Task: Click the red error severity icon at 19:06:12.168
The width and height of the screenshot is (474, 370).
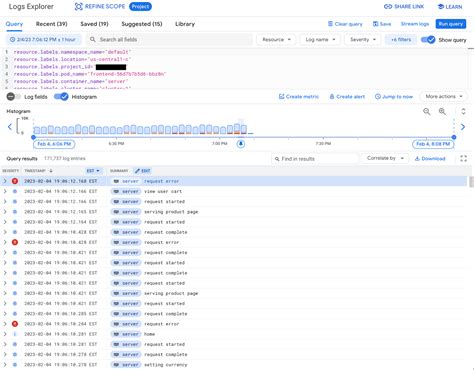Action: (x=15, y=181)
